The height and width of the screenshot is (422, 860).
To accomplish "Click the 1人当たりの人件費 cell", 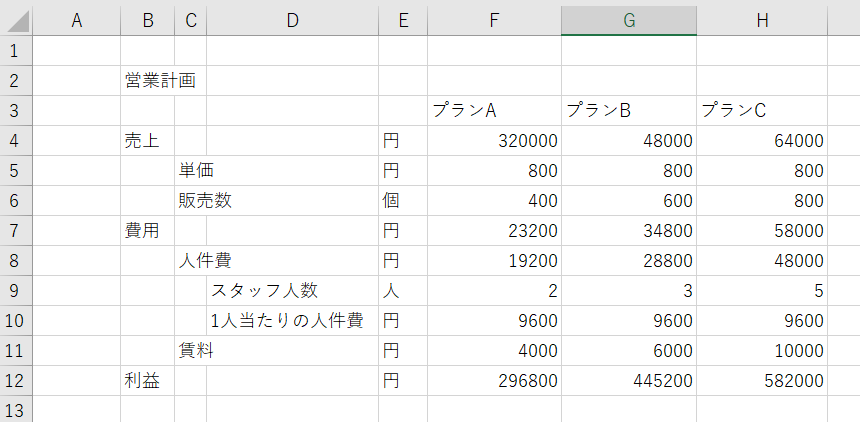I will [292, 320].
